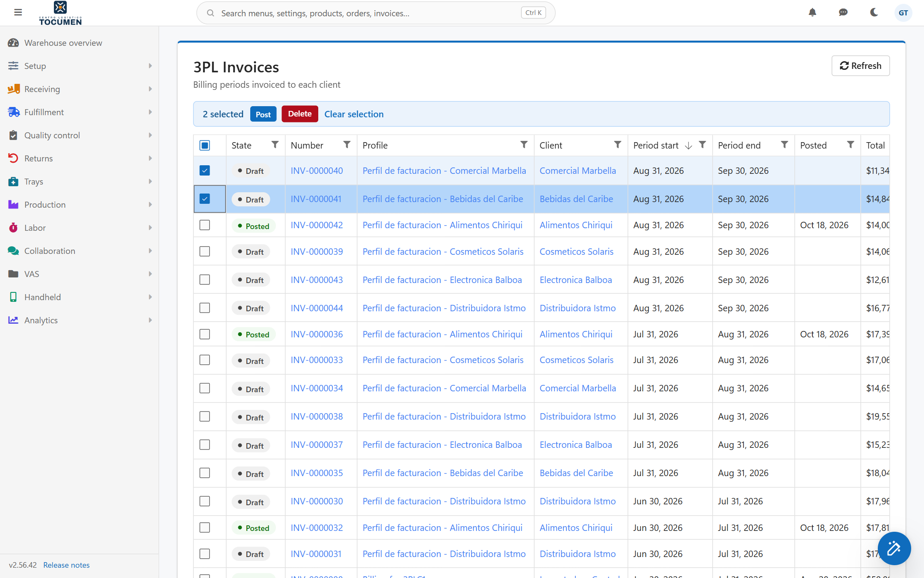Click the Period end filter icon
The height and width of the screenshot is (578, 924).
(x=784, y=145)
